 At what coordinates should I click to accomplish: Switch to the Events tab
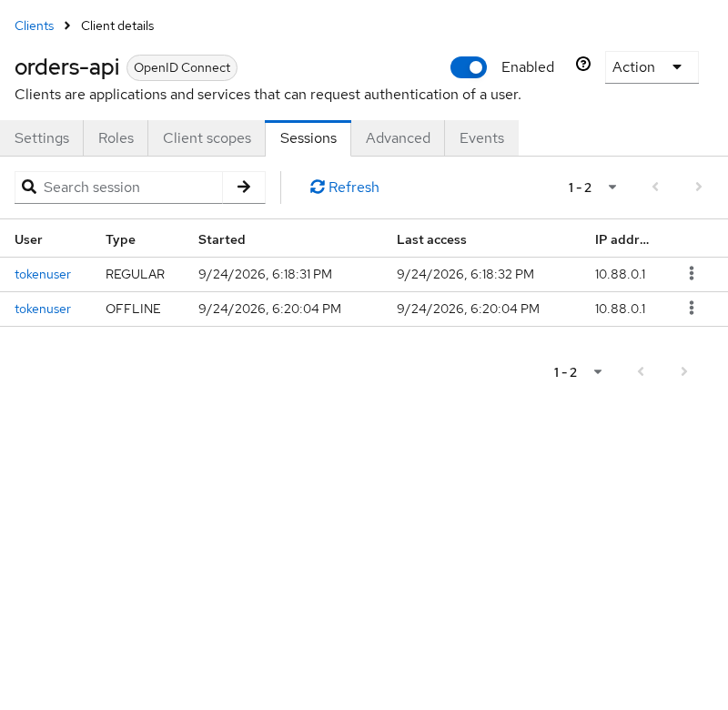482,138
